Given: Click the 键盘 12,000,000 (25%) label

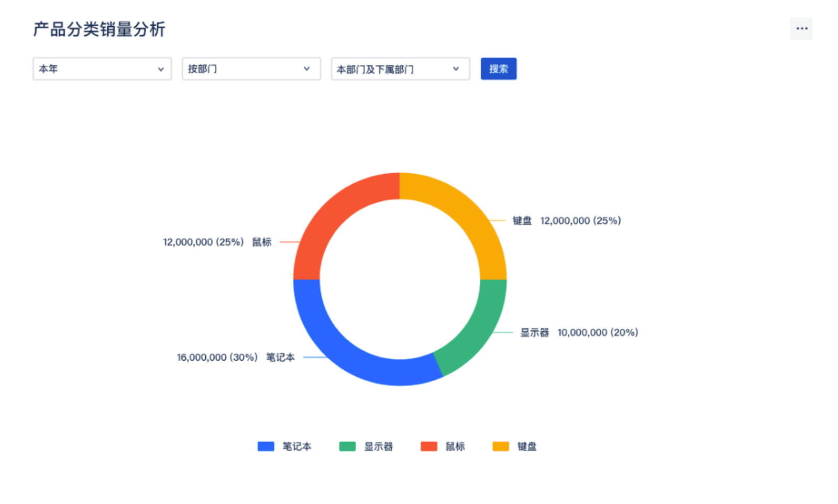Looking at the screenshot, I should [x=567, y=221].
